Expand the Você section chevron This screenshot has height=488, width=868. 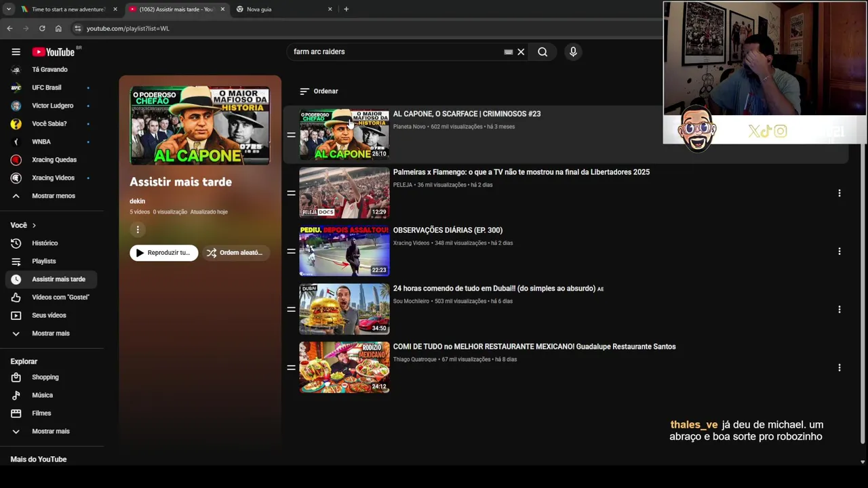(x=34, y=225)
